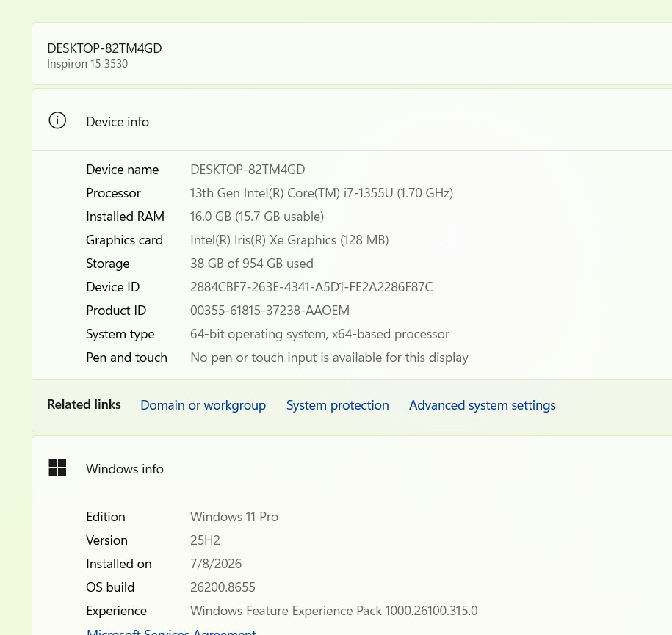Viewport: 672px width, 635px height.
Task: Click the Installed on label
Action: click(x=119, y=564)
